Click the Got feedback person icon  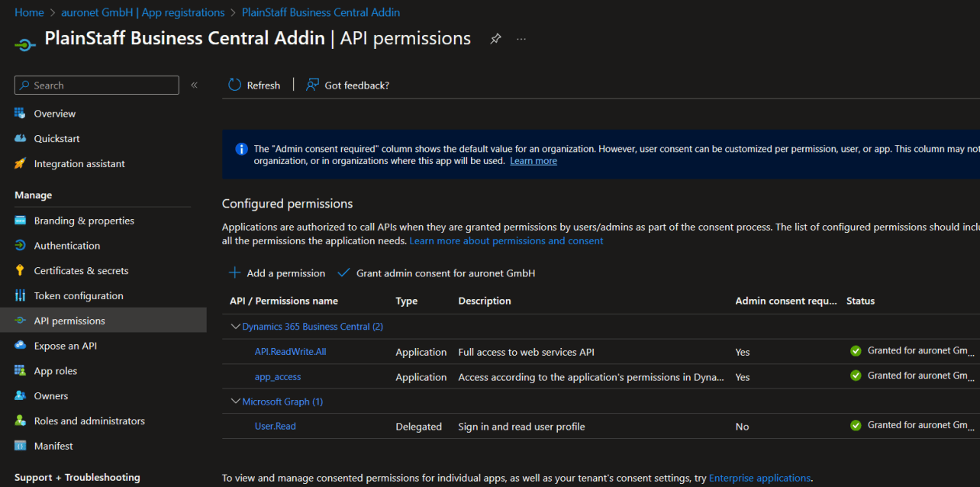coord(312,85)
